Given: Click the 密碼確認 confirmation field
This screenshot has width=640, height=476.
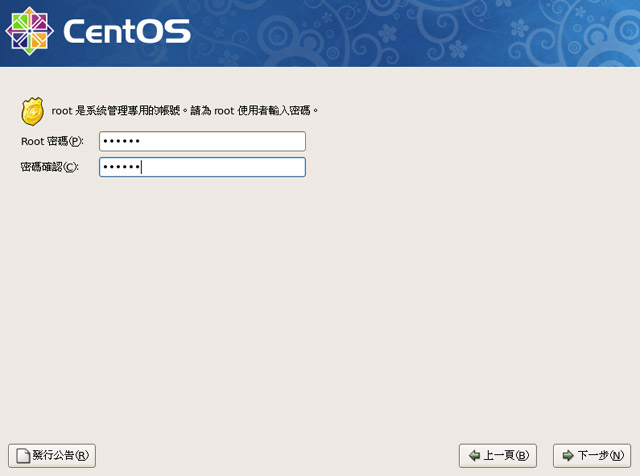Looking at the screenshot, I should (202, 167).
